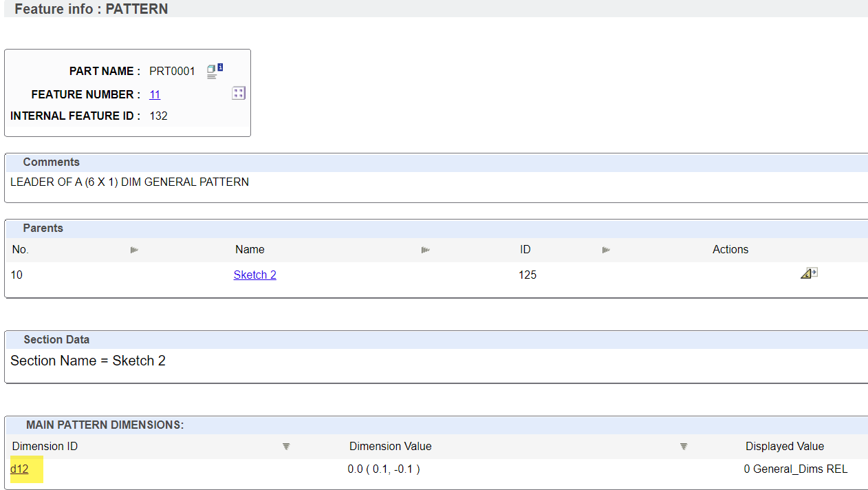This screenshot has height=490, width=868.
Task: Follow the Sketch 2 parent link
Action: pyautogui.click(x=254, y=275)
